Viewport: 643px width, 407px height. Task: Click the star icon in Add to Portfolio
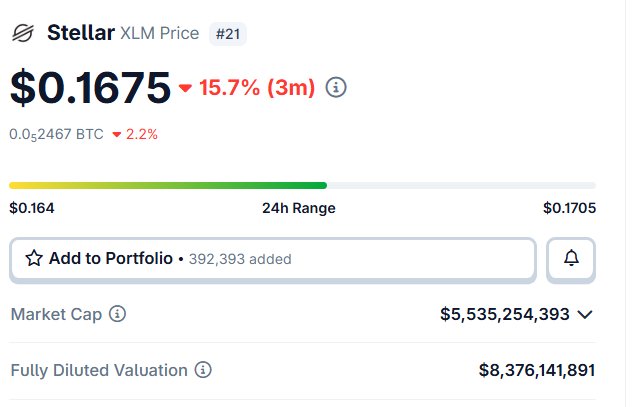34,259
